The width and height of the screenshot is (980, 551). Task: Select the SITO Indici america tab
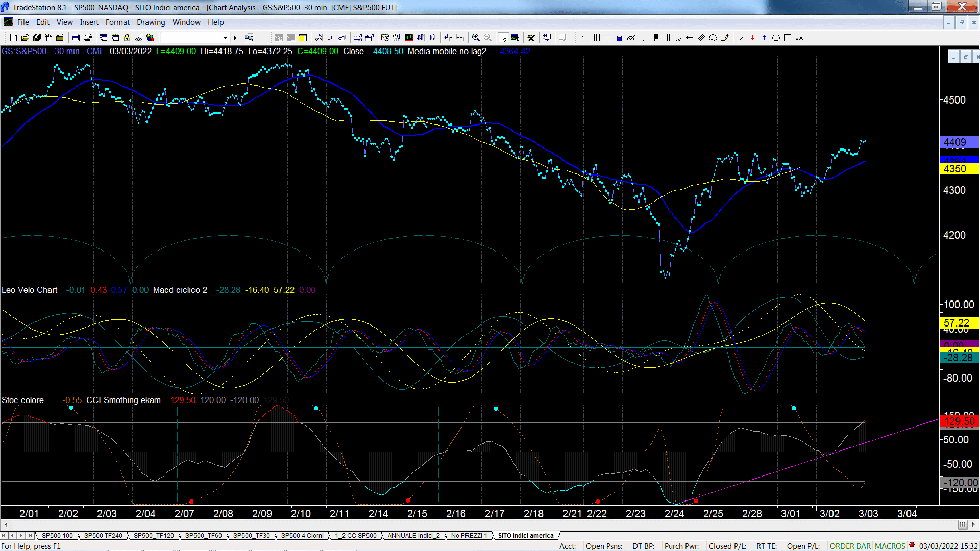[526, 535]
